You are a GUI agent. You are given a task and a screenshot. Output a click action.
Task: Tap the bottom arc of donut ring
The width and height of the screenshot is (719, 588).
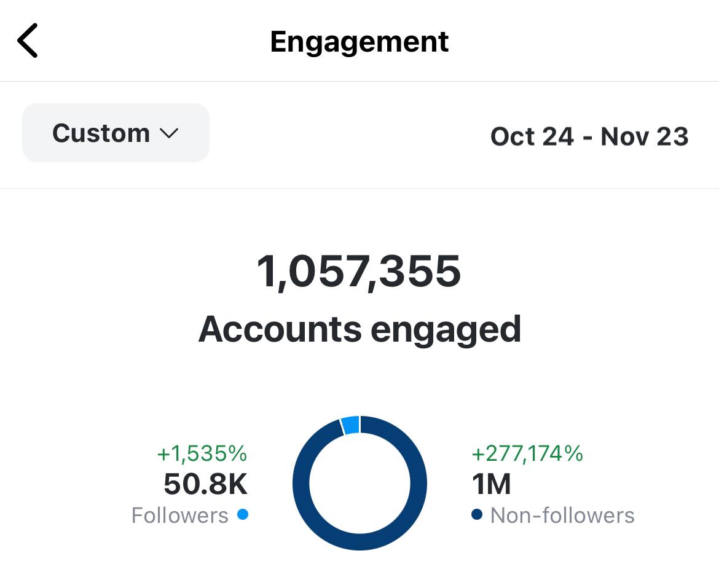pyautogui.click(x=359, y=543)
